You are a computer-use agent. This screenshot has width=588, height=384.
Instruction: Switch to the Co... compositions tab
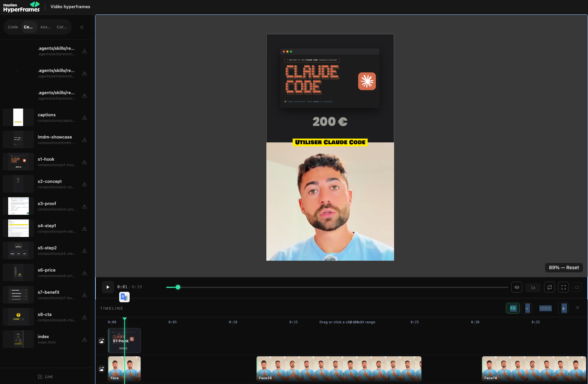coord(28,27)
